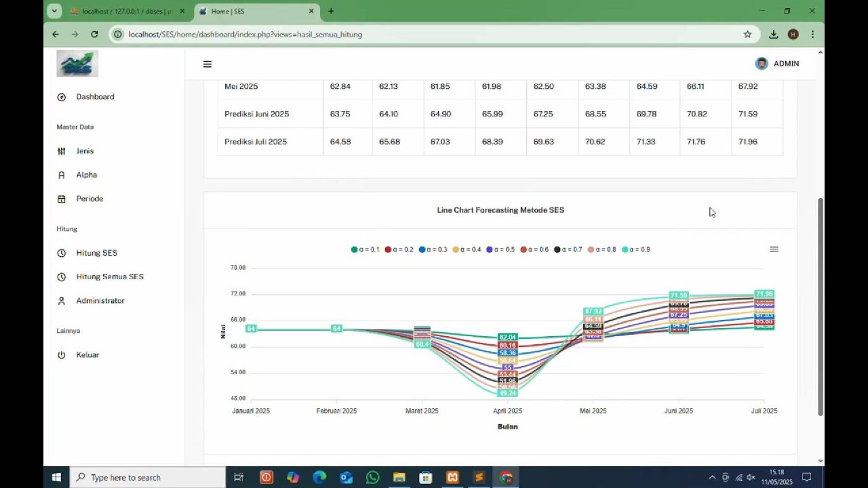Launch WhatsApp from the taskbar
Image resolution: width=868 pixels, height=488 pixels.
pos(372,477)
